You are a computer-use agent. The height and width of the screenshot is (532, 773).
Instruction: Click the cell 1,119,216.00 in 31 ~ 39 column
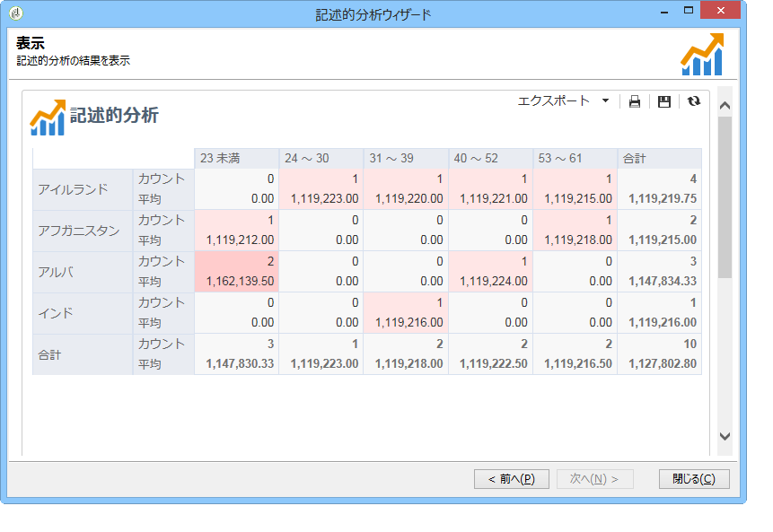click(408, 323)
